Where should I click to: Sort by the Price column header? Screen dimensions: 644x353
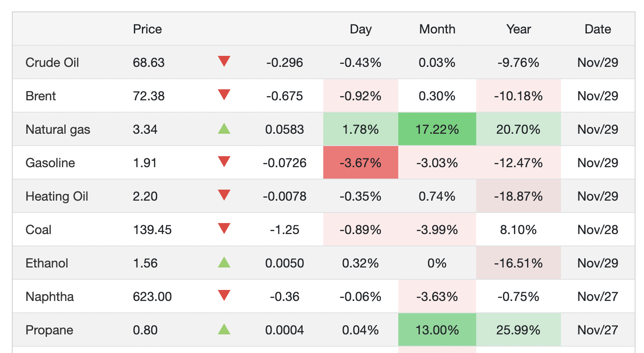click(147, 29)
